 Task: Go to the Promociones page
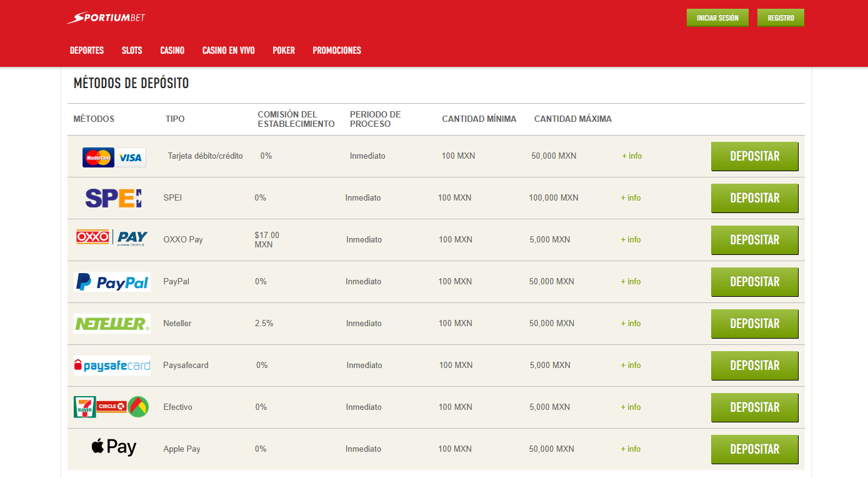pos(336,51)
